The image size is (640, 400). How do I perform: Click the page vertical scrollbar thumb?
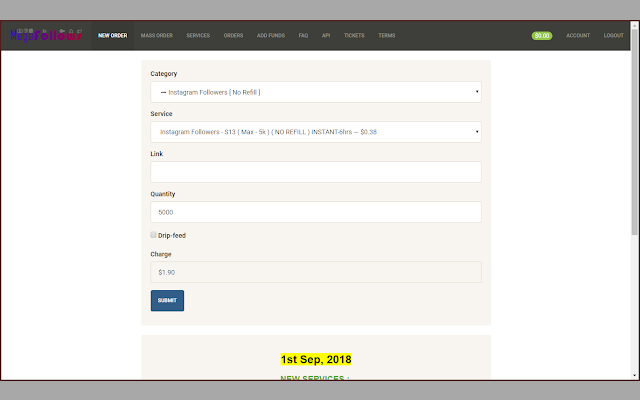634,131
